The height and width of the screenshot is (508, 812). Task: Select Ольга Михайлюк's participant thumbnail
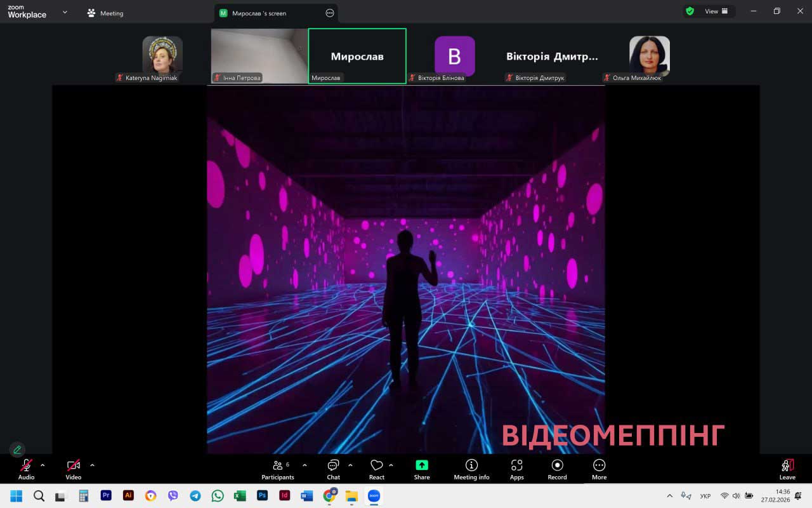649,57
